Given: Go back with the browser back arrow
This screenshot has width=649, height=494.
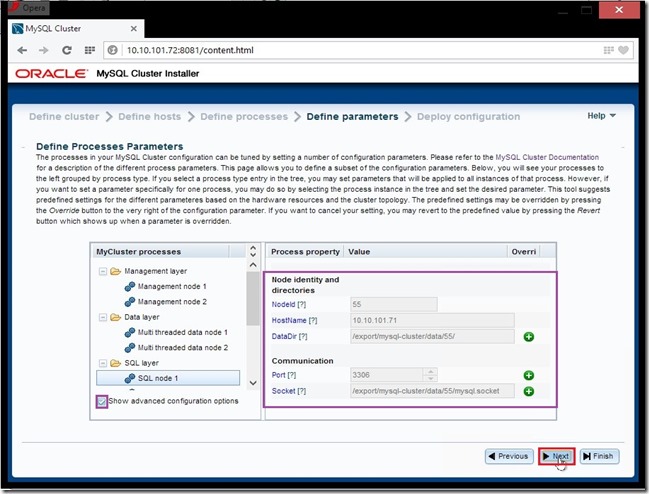Looking at the screenshot, I should (x=22, y=50).
